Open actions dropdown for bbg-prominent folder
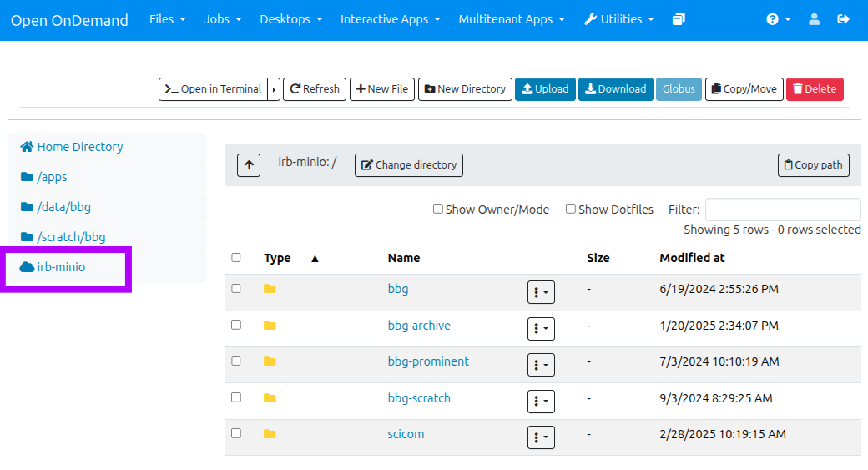The image size is (868, 470). (x=541, y=365)
